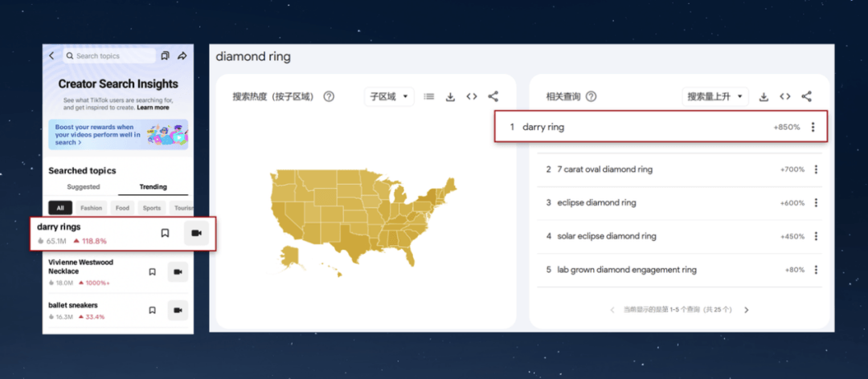868x379 pixels.
Task: Click video camera icon for darry rings
Action: click(x=197, y=233)
